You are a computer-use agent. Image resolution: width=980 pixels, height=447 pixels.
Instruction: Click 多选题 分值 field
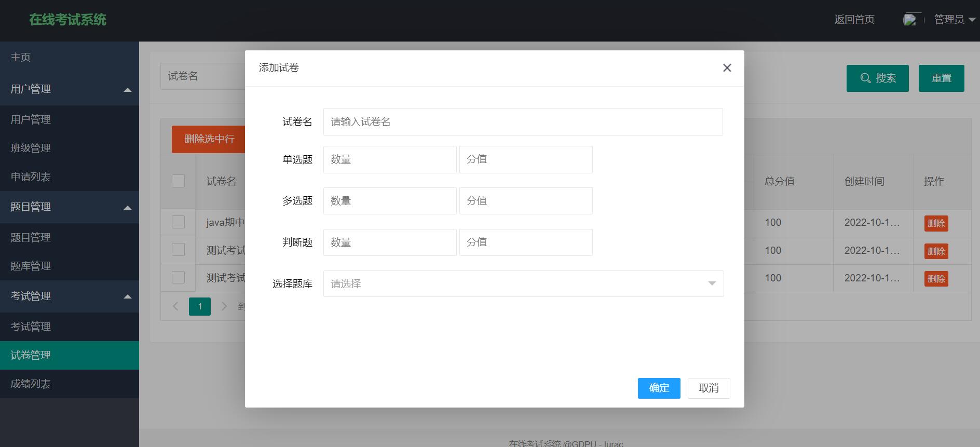pyautogui.click(x=526, y=201)
